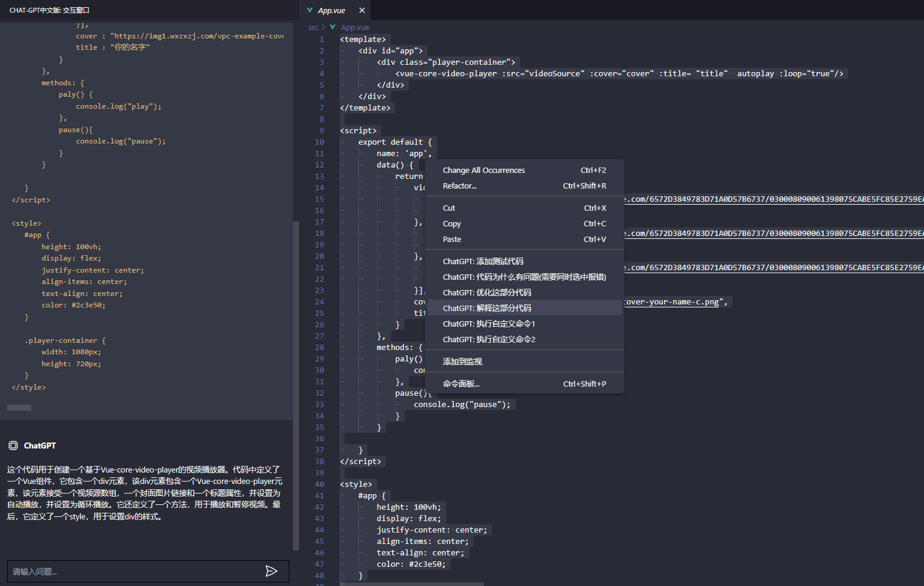Screen dimensions: 924x586
Task: Click line number 19 in the editor gutter
Action: click(x=319, y=244)
